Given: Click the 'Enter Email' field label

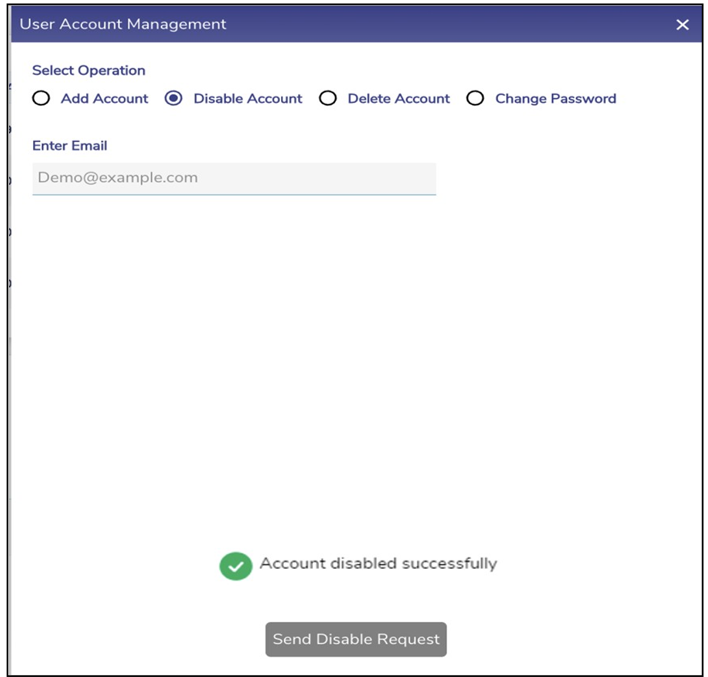Looking at the screenshot, I should (x=69, y=146).
